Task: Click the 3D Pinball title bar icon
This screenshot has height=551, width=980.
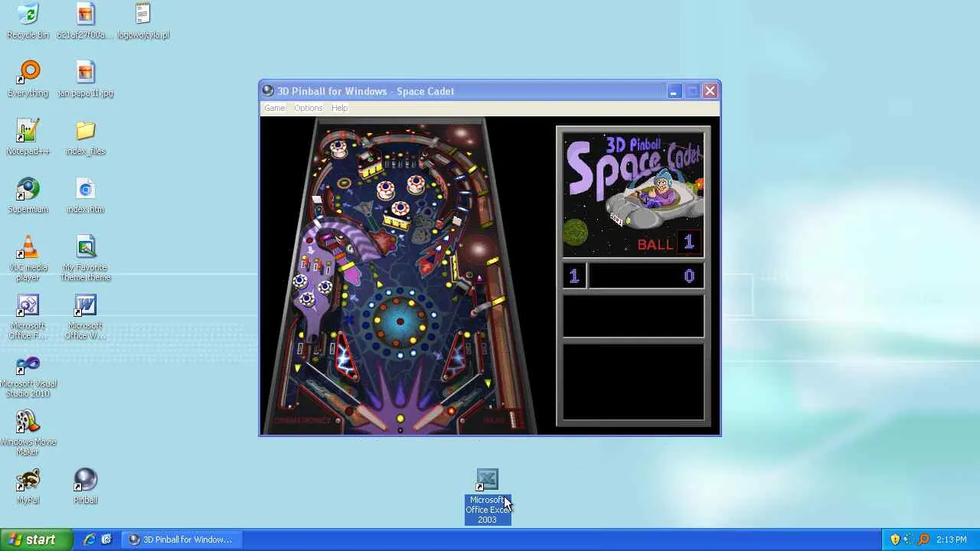Action: click(268, 91)
